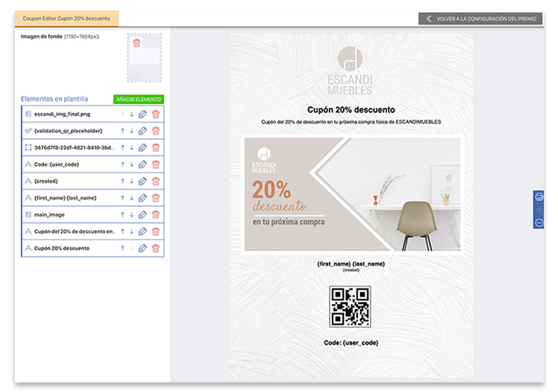Select the {first_name} {last_name} row label
Screen dimensions: 558x392
click(x=65, y=198)
